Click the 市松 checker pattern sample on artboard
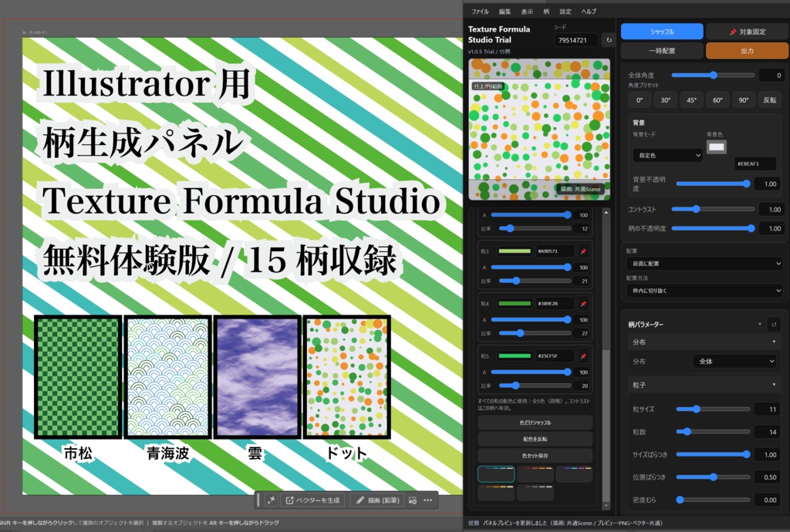Screen dimensions: 790x532 pyautogui.click(x=78, y=377)
